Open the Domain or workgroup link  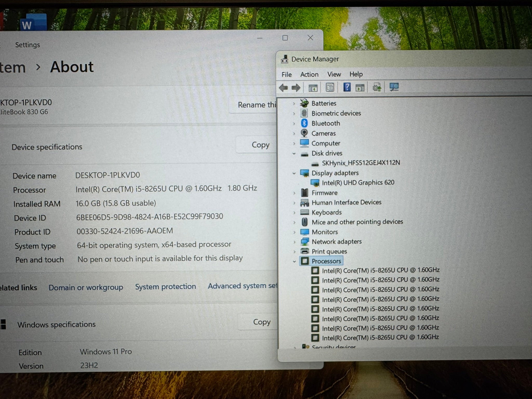(x=86, y=287)
